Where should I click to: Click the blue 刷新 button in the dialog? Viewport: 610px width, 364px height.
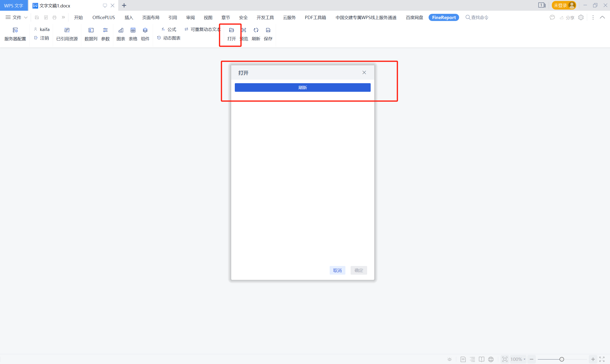pos(302,87)
